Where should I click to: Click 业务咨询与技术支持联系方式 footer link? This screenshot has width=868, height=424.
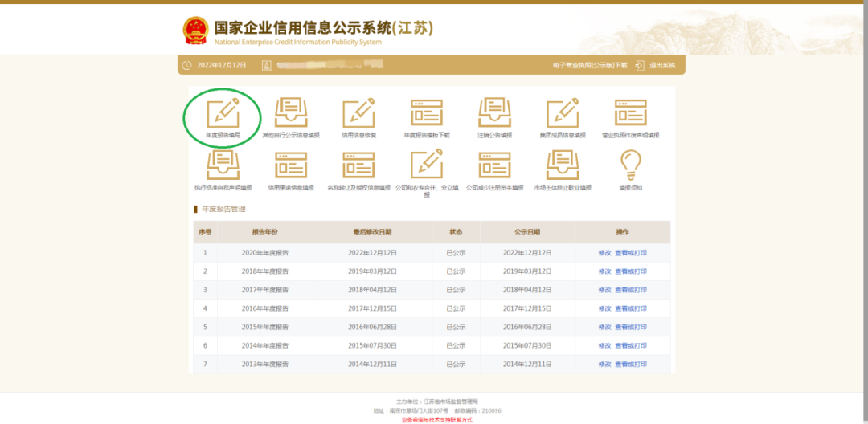pyautogui.click(x=437, y=419)
